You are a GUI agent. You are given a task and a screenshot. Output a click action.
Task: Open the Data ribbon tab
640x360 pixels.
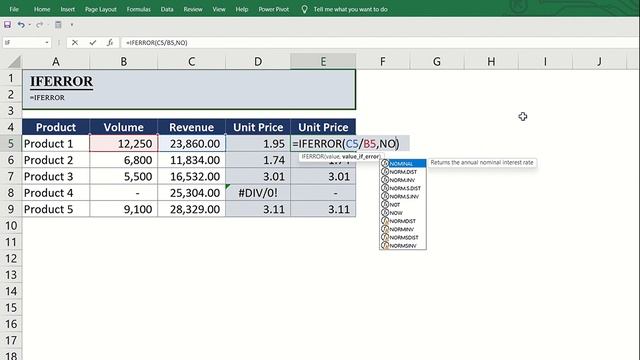[x=167, y=9]
